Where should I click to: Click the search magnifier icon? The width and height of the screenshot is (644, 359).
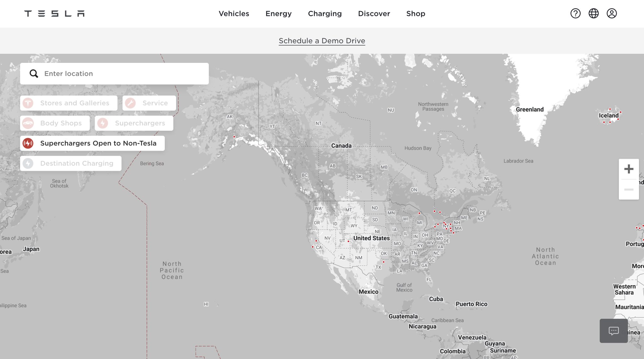34,74
